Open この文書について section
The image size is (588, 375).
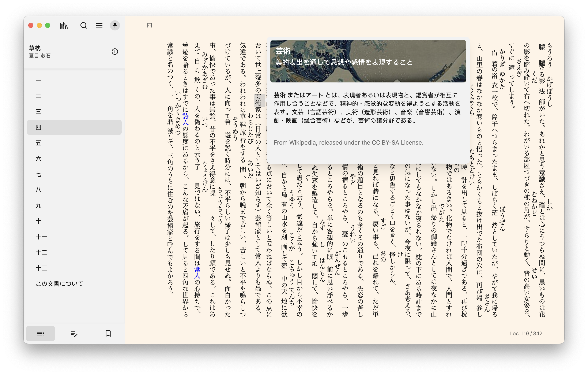coord(60,283)
